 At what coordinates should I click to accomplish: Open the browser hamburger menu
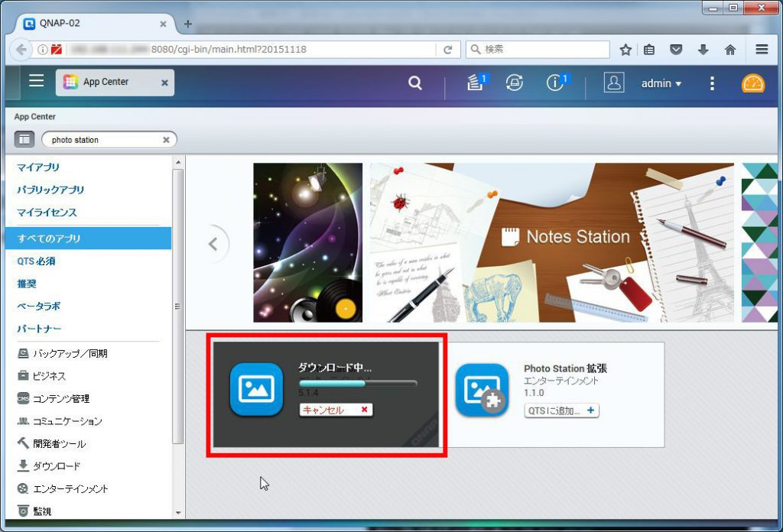tap(762, 50)
